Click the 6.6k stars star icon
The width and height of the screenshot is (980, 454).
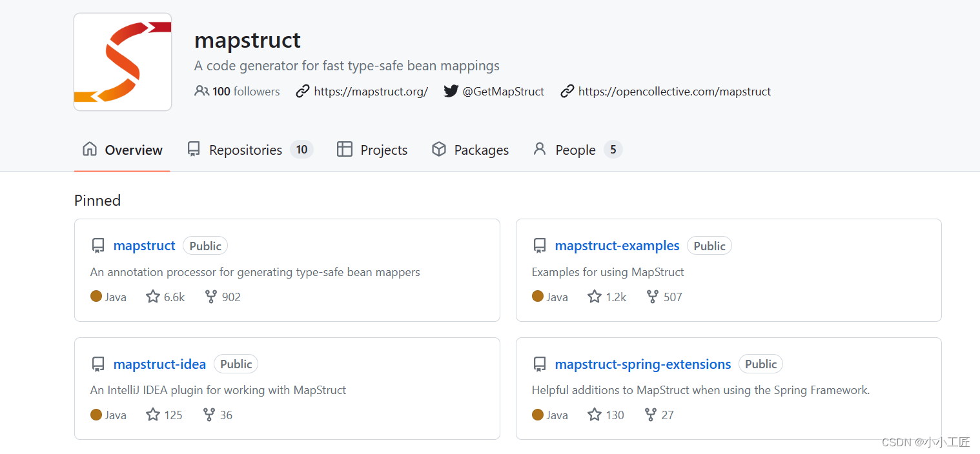coord(153,297)
